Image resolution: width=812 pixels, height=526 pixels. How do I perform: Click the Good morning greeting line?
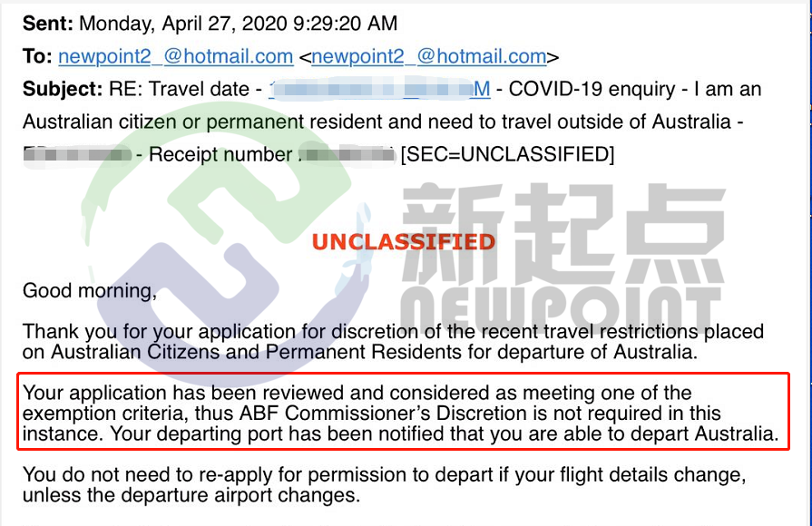90,291
